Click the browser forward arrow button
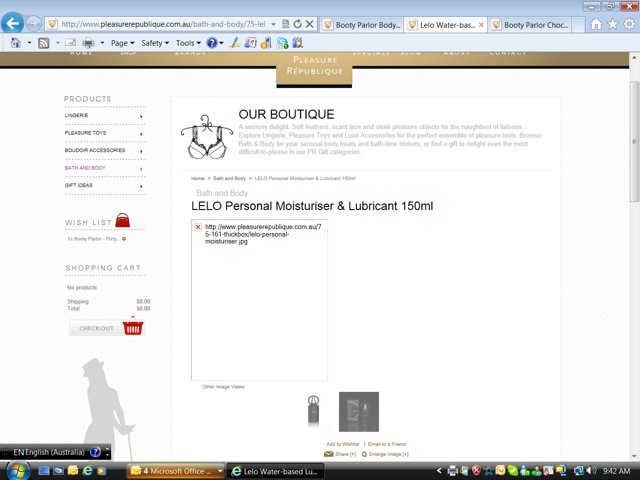Viewport: 640px width, 480px height. [33, 24]
